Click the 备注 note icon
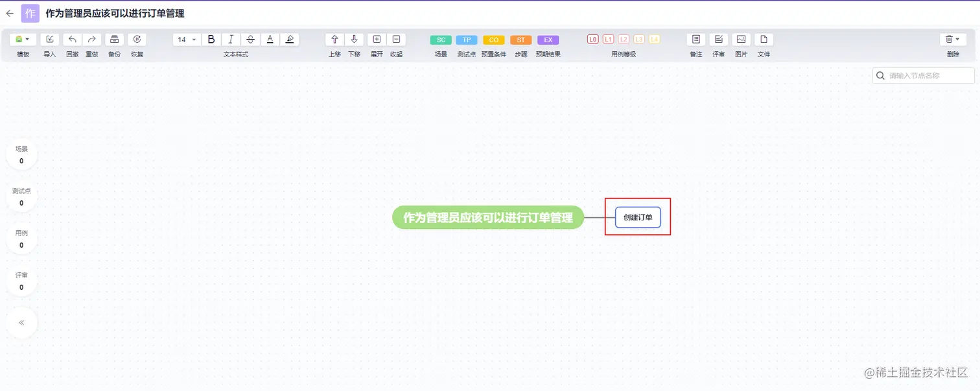Viewport: 980px width, 391px height. tap(696, 40)
